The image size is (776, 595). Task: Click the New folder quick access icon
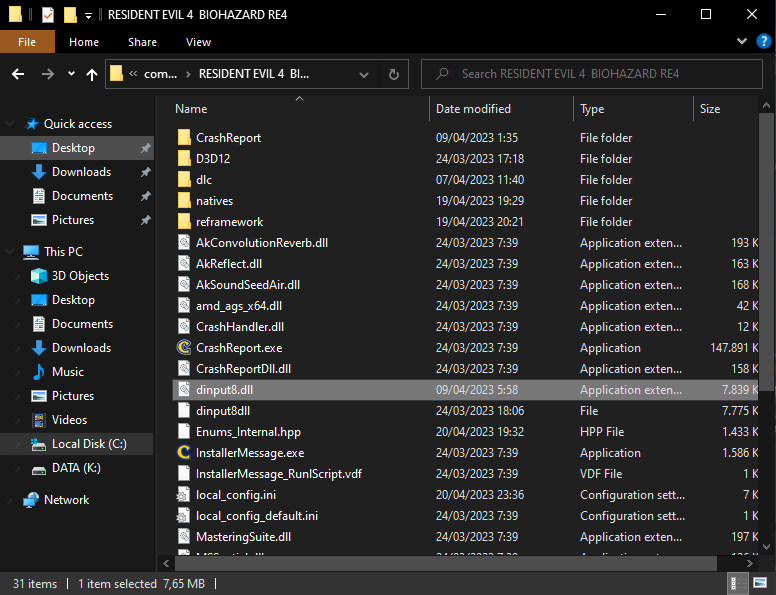tap(70, 15)
